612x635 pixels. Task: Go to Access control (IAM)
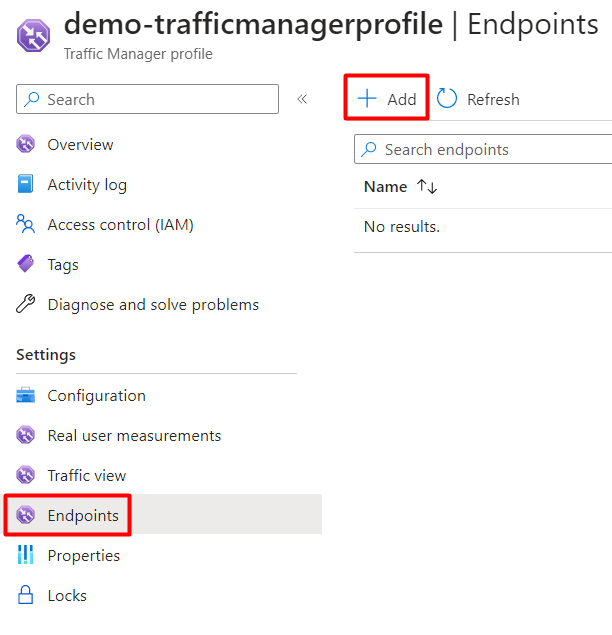pyautogui.click(x=121, y=224)
